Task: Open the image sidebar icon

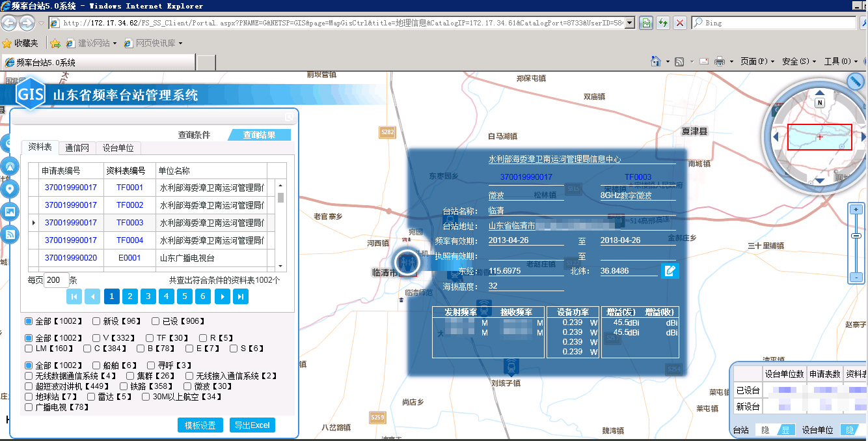Action: pyautogui.click(x=10, y=212)
